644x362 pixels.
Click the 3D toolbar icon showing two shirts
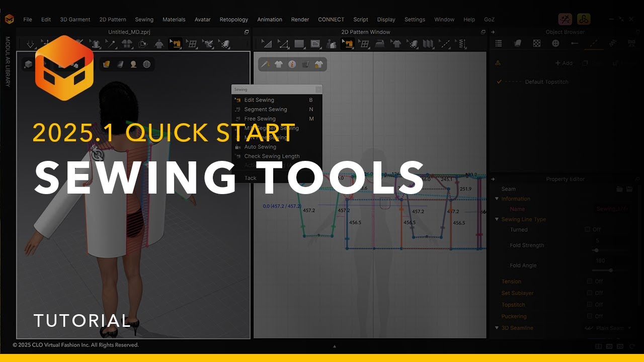point(127,44)
